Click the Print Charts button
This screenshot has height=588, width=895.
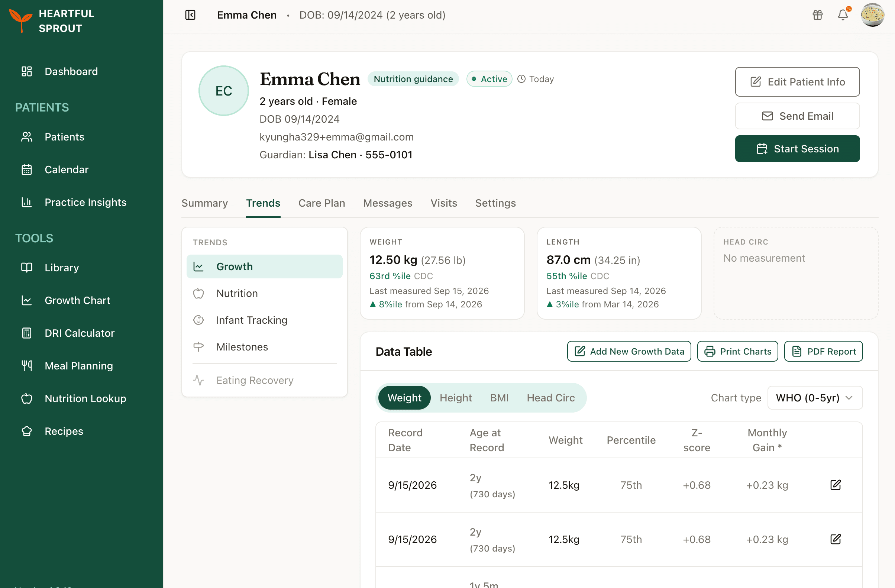pos(737,352)
